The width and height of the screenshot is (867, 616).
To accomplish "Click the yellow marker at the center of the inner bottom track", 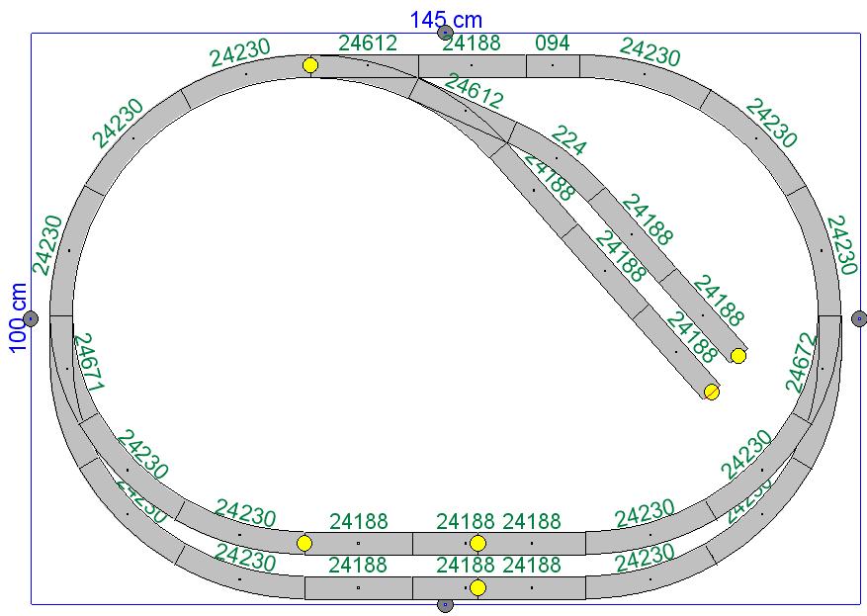I will [x=477, y=543].
